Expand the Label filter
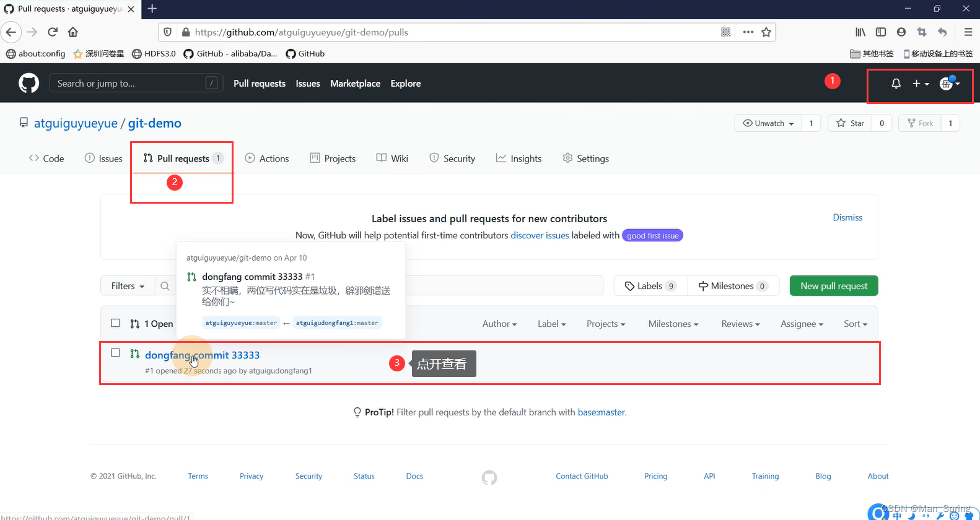980x520 pixels. click(552, 324)
